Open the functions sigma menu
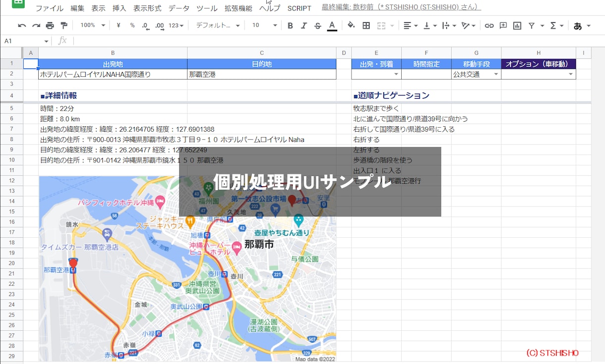The image size is (605, 364). tap(556, 25)
